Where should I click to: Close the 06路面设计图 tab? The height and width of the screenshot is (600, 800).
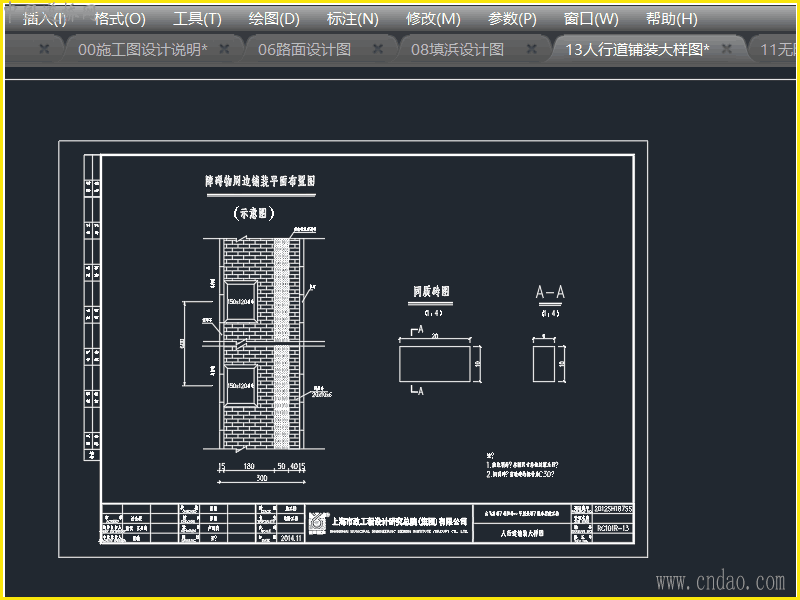[378, 49]
